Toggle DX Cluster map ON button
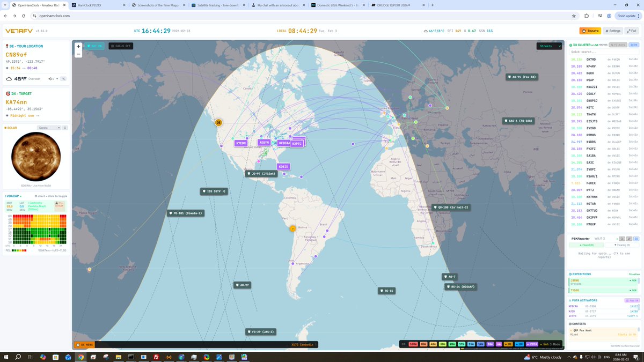 [633, 45]
